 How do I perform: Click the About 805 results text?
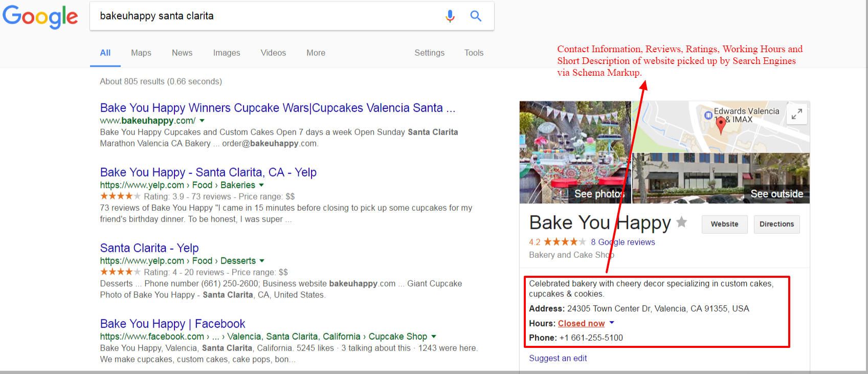coord(161,81)
